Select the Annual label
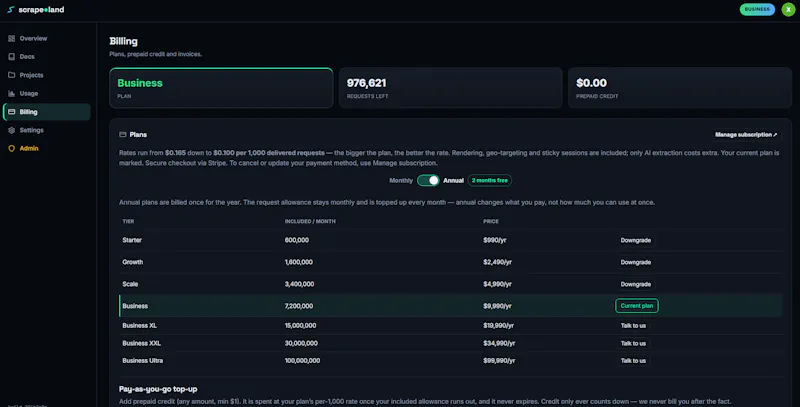 (453, 181)
